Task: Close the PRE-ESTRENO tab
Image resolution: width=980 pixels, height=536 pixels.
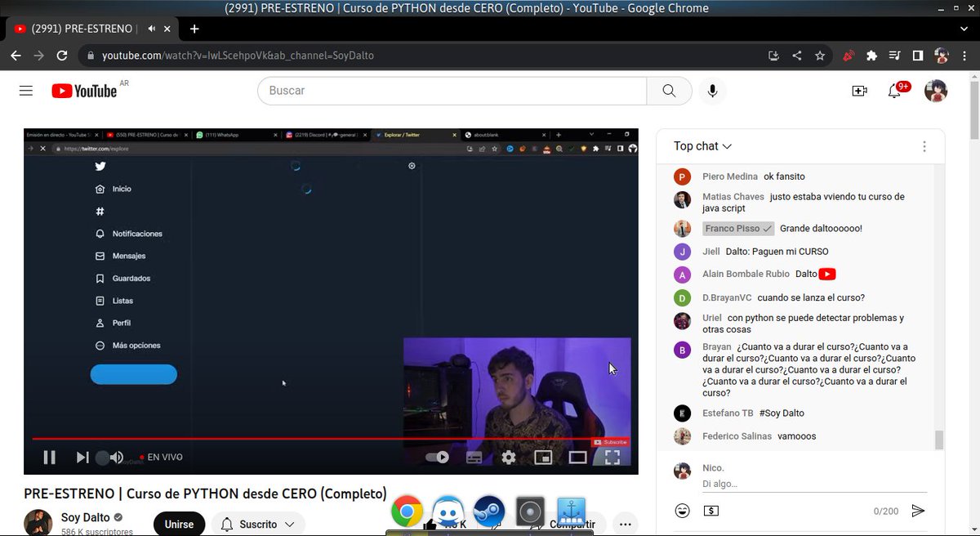Action: [x=167, y=29]
